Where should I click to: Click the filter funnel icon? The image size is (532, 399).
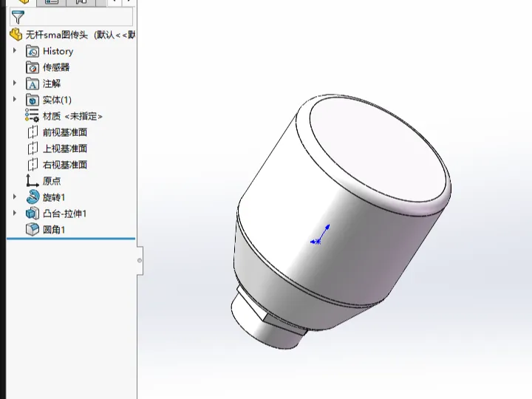pos(18,17)
